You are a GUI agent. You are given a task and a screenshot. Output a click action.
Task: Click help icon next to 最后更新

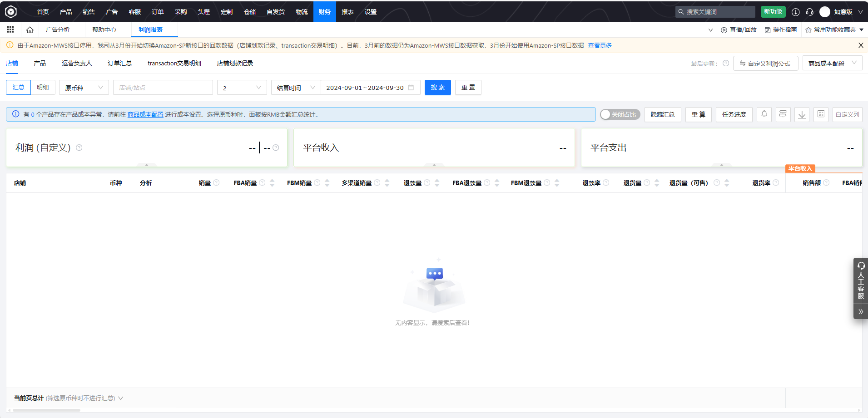click(x=726, y=63)
